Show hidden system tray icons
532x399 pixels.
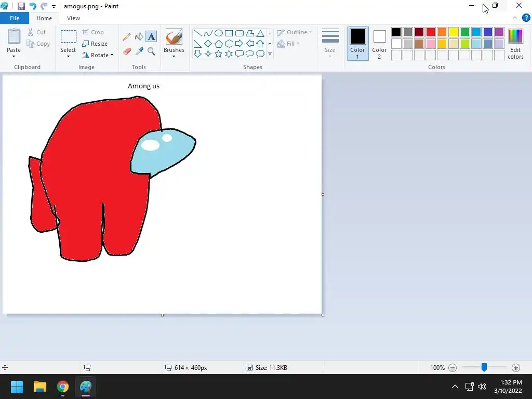(455, 387)
